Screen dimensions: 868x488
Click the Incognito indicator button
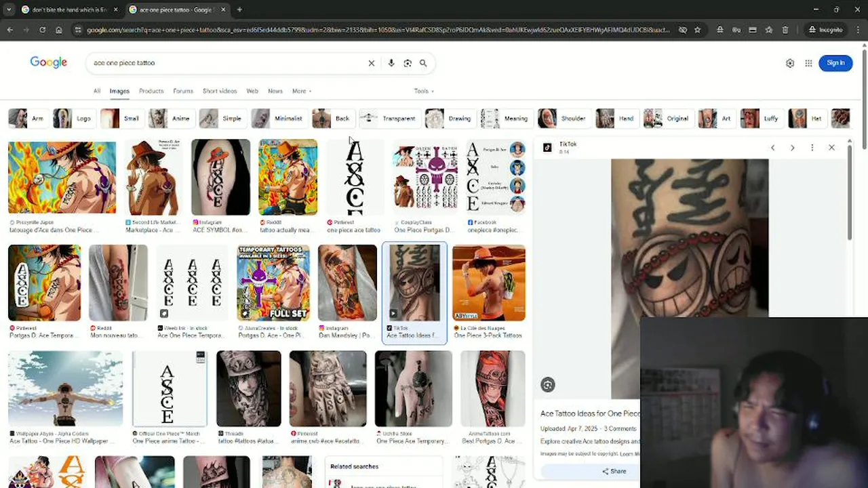[825, 30]
